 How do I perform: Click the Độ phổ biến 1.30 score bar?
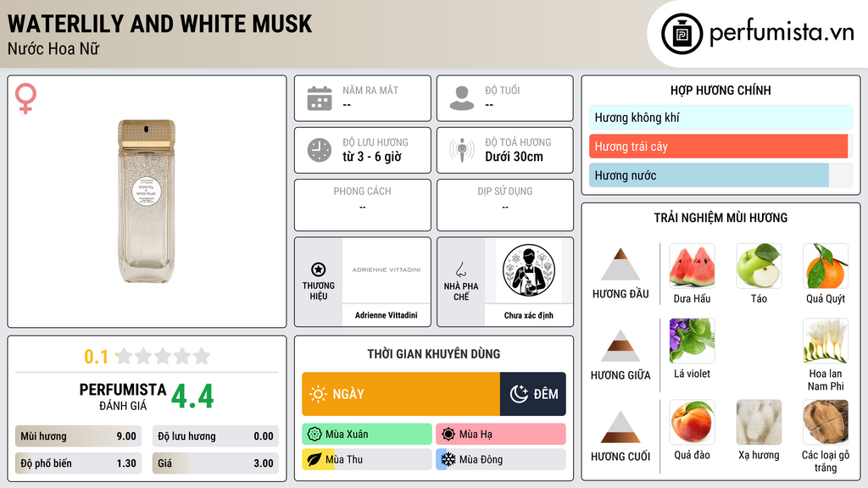click(x=78, y=463)
